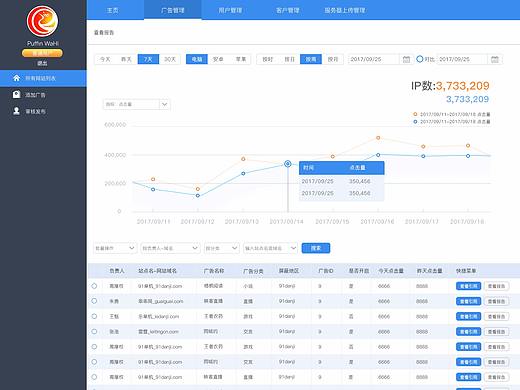Open the 用户管理 top tab

(230, 10)
